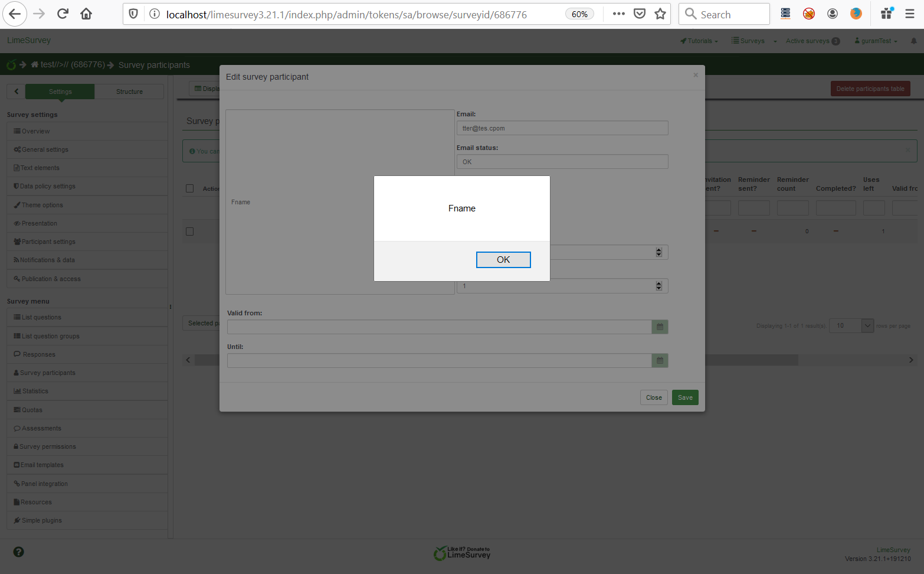Open the help question mark icon
The width and height of the screenshot is (924, 574).
click(19, 552)
